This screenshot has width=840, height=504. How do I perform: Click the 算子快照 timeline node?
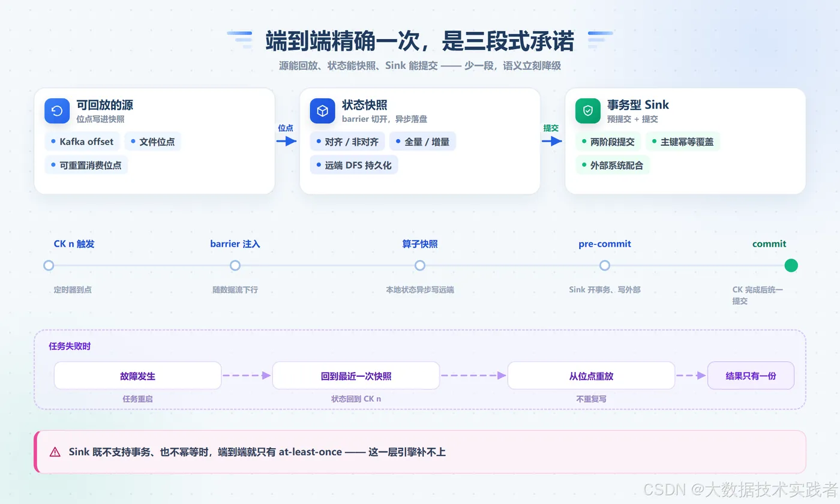point(420,265)
